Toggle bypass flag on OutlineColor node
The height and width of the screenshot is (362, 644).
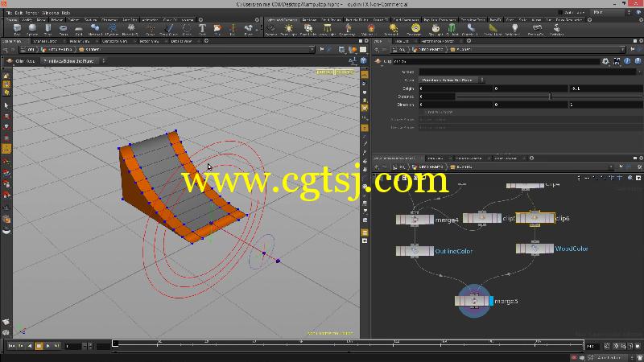click(398, 251)
